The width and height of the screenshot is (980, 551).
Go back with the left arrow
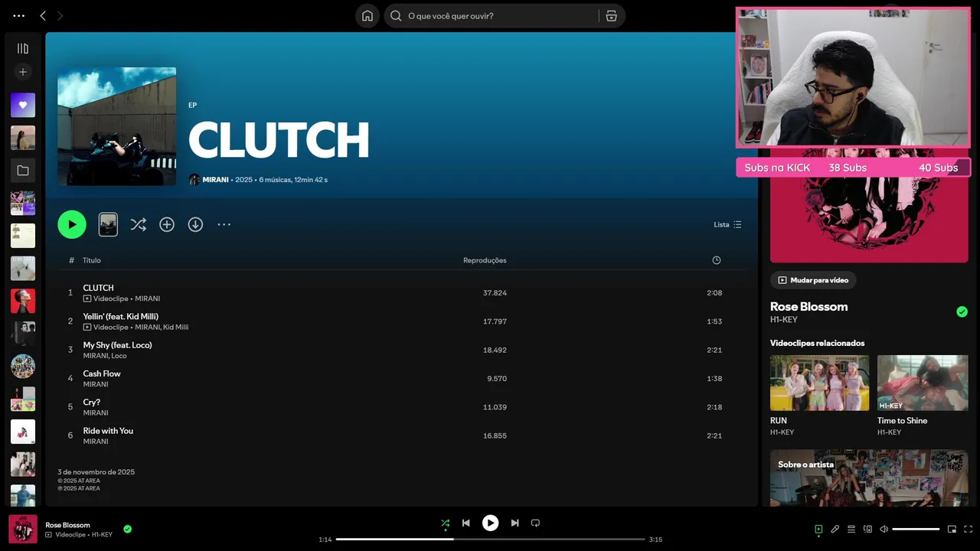point(43,15)
